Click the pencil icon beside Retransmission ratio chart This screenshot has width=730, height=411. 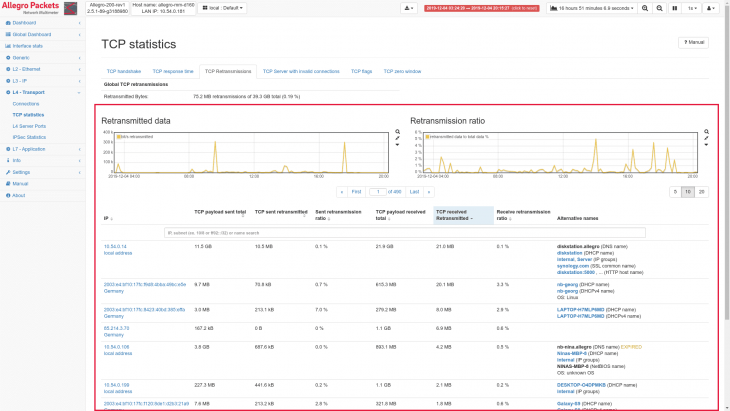point(707,138)
